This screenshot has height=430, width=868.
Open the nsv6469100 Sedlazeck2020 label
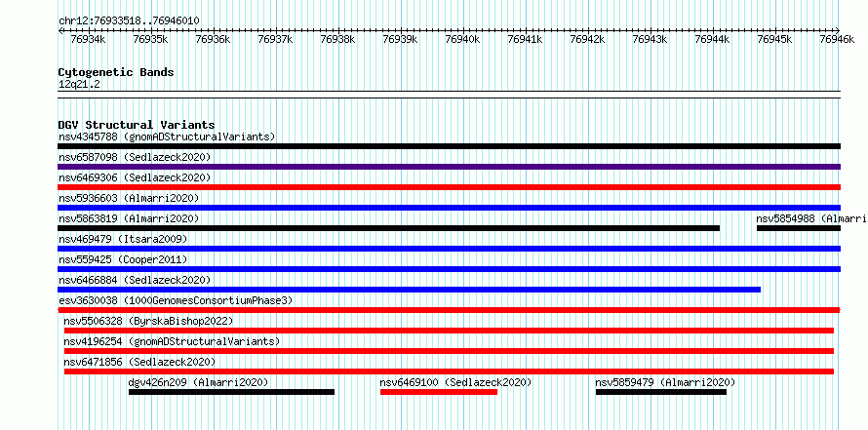click(x=455, y=382)
